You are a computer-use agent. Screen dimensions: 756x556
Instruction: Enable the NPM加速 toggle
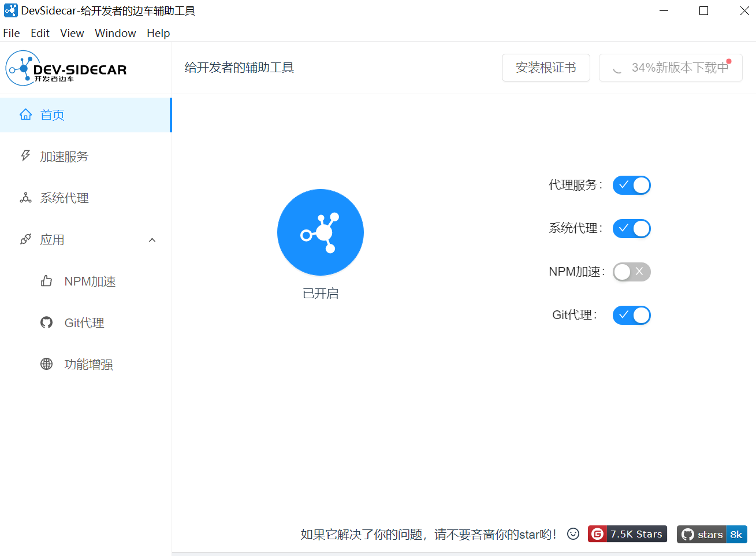[x=631, y=272]
